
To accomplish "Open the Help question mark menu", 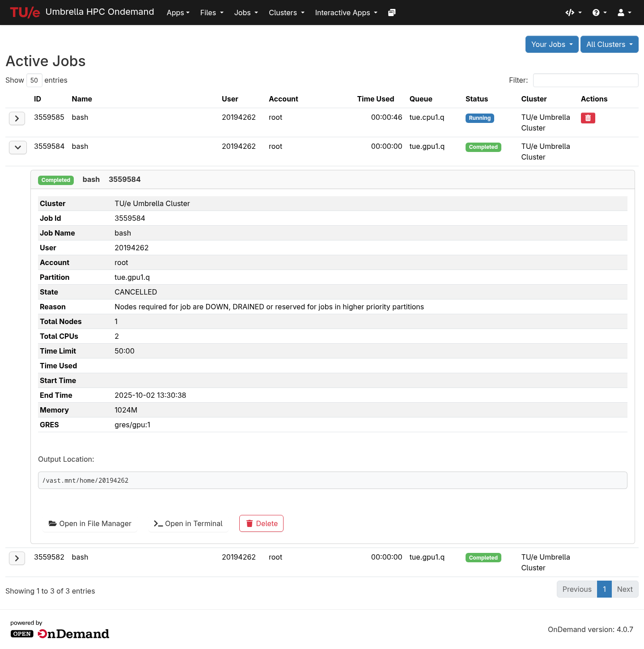I will pyautogui.click(x=599, y=13).
